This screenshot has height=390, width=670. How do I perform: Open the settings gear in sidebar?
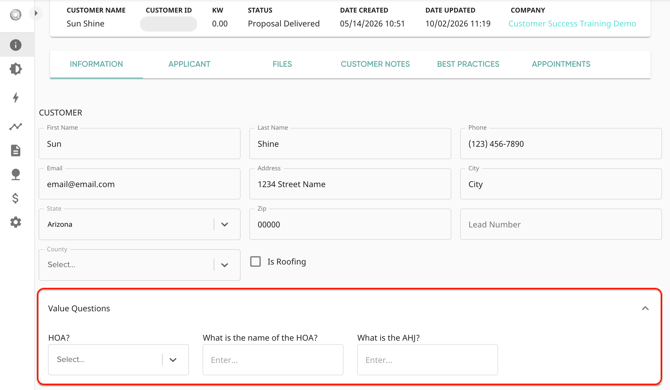point(16,222)
